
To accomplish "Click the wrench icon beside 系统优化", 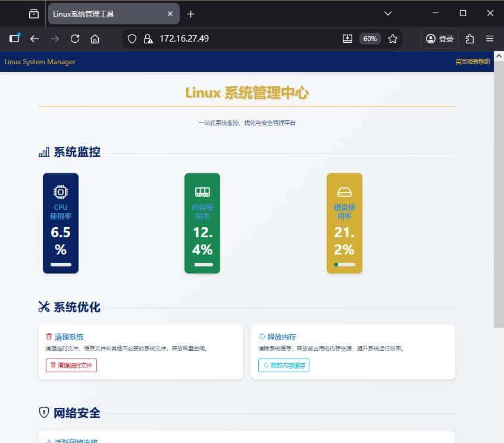I will click(x=43, y=307).
